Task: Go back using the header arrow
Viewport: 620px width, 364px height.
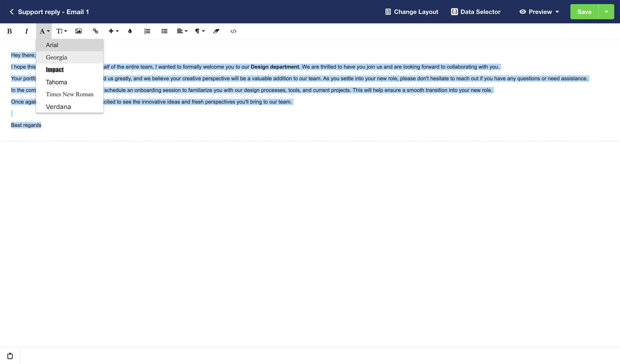Action: tap(12, 12)
